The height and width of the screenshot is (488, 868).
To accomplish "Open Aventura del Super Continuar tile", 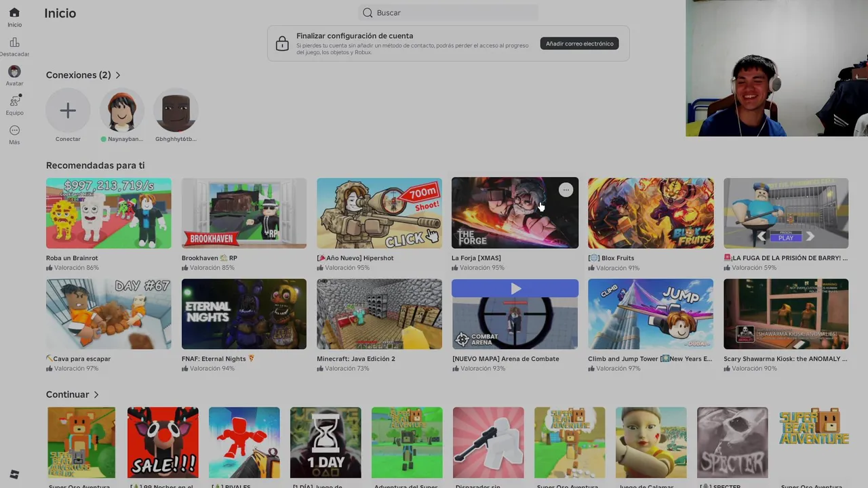I will click(x=407, y=443).
